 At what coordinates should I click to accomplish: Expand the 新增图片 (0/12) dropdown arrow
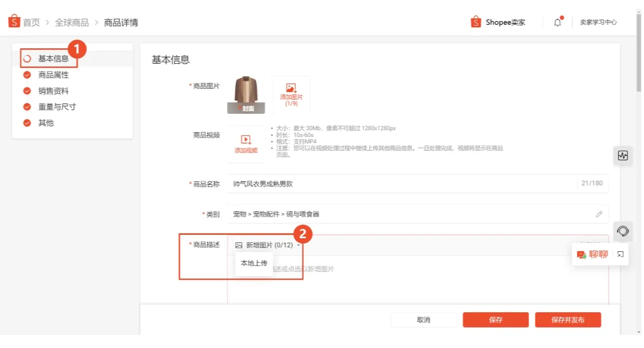tap(298, 245)
